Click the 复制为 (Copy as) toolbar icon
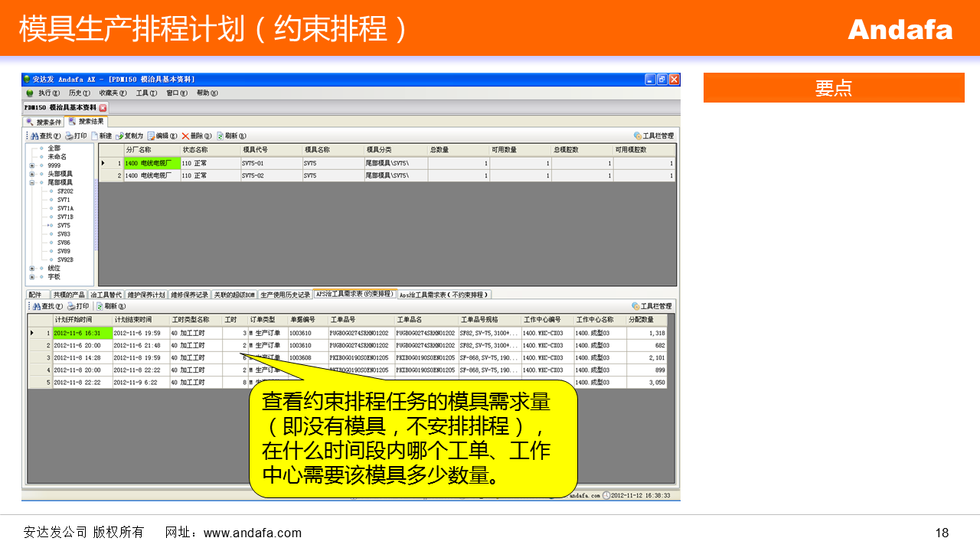 [x=119, y=135]
